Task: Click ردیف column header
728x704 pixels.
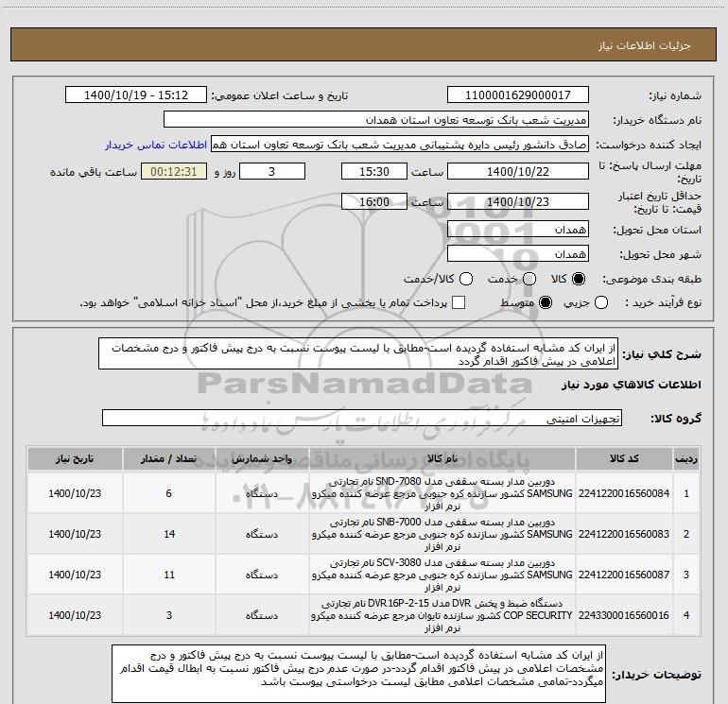Action: [686, 459]
